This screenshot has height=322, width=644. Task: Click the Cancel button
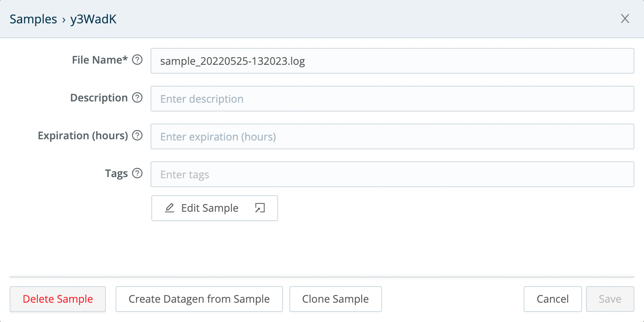click(553, 299)
